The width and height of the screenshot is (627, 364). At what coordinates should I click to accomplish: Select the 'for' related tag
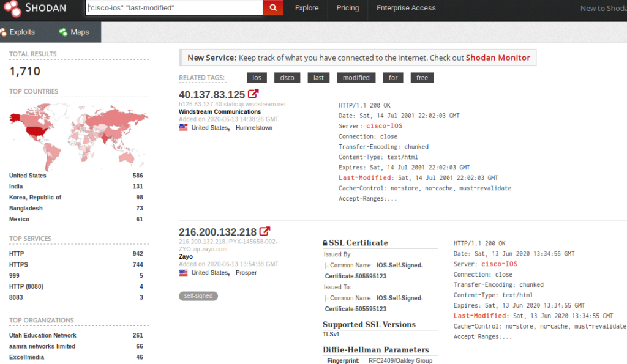pos(393,78)
